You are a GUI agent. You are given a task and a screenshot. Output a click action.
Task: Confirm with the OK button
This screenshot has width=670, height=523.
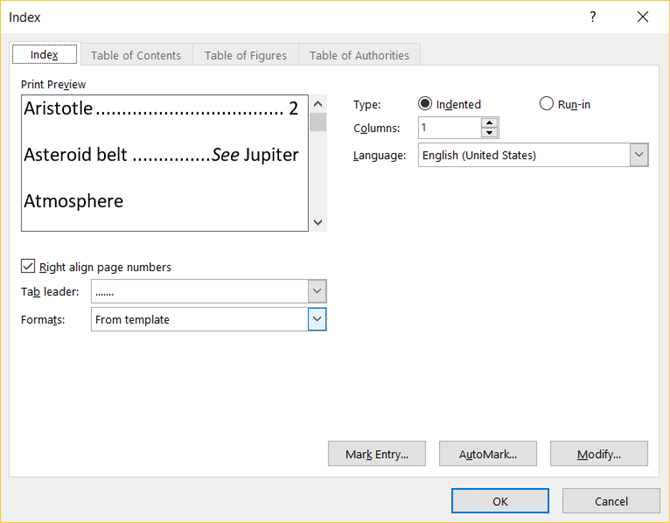click(500, 501)
